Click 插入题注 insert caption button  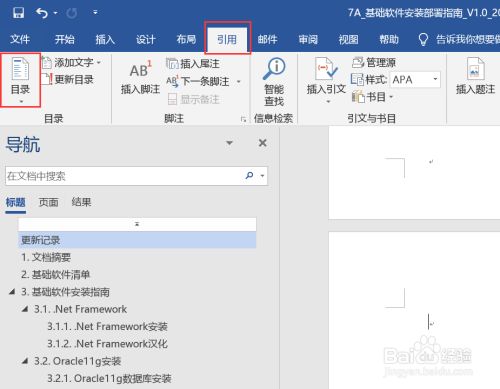[475, 77]
